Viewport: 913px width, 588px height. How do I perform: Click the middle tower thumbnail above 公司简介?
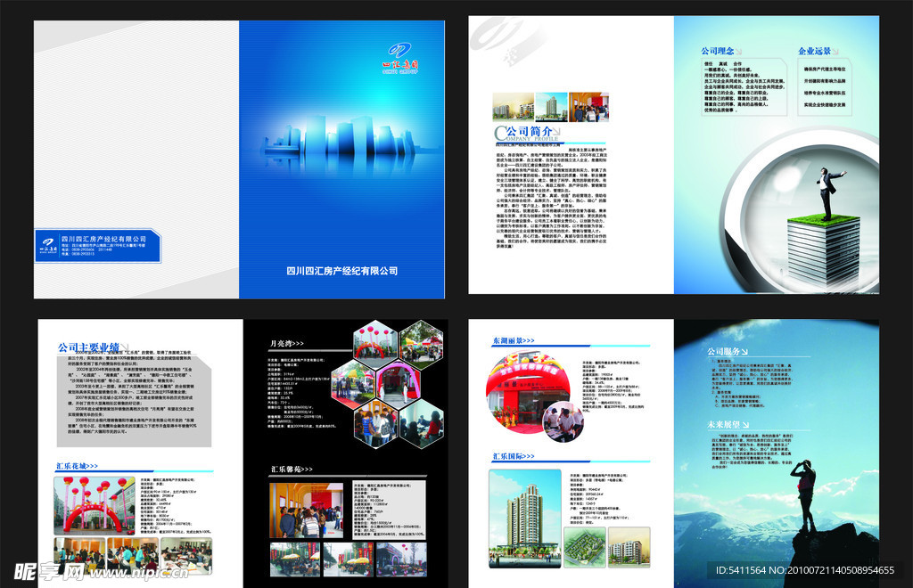click(x=551, y=106)
